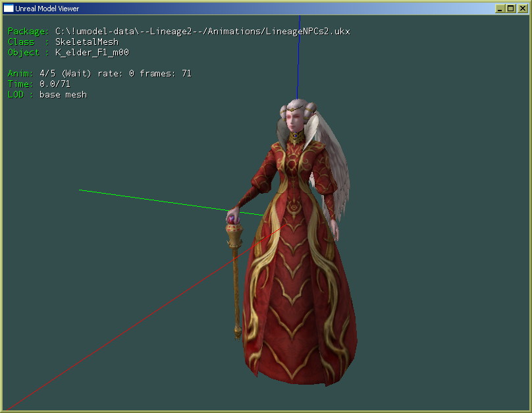Click the object name K_elder_F1_m00

point(92,53)
